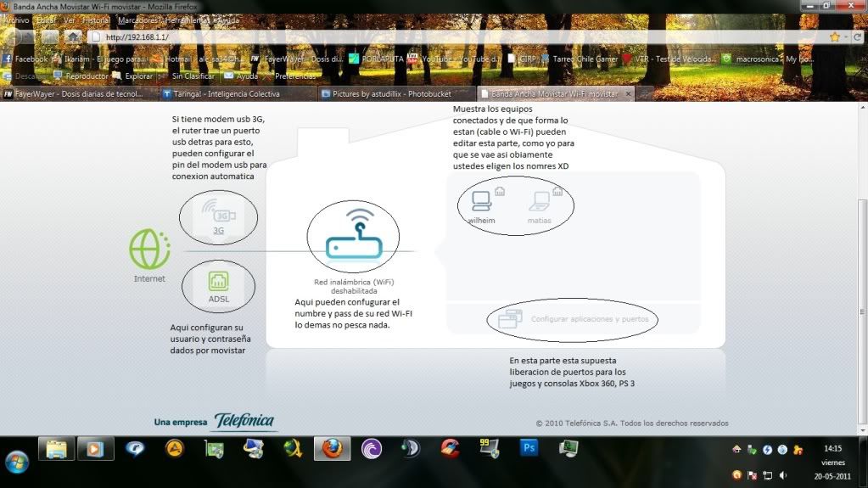Switch to the Taringa! Inteligencia Colectiva tab
Screen dimensions: 868x488
tap(238, 93)
